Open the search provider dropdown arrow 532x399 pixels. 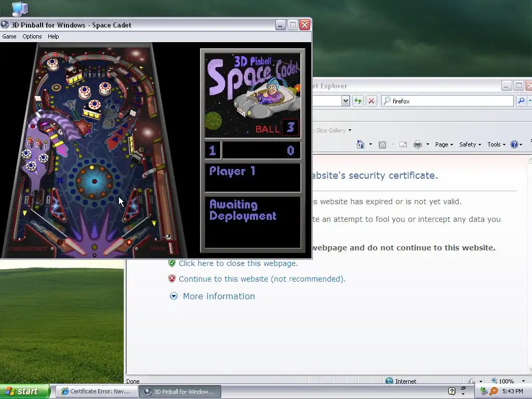point(529,101)
